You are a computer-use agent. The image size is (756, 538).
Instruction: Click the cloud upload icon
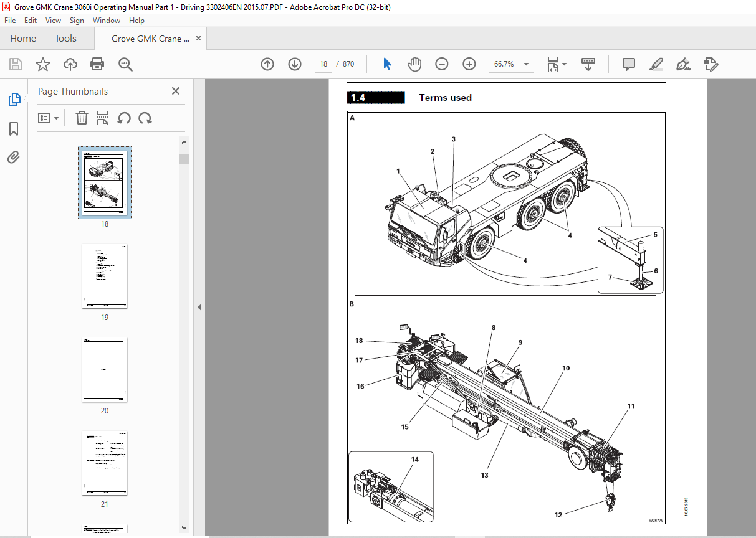tap(70, 64)
